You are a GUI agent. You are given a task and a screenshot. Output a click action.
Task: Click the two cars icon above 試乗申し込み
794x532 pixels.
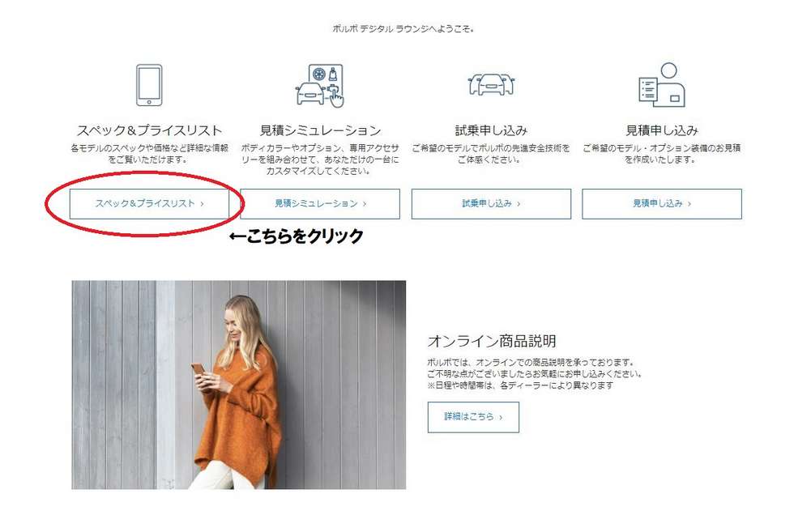(491, 84)
